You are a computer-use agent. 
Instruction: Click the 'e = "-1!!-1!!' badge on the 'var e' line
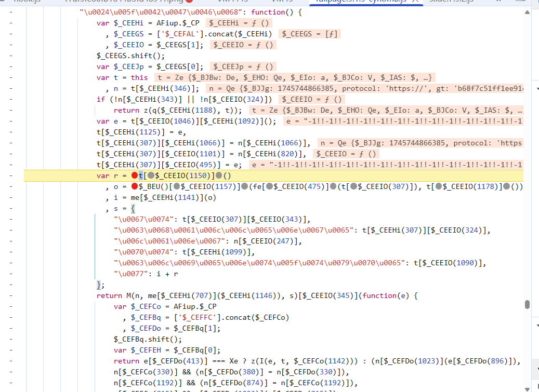click(x=403, y=121)
